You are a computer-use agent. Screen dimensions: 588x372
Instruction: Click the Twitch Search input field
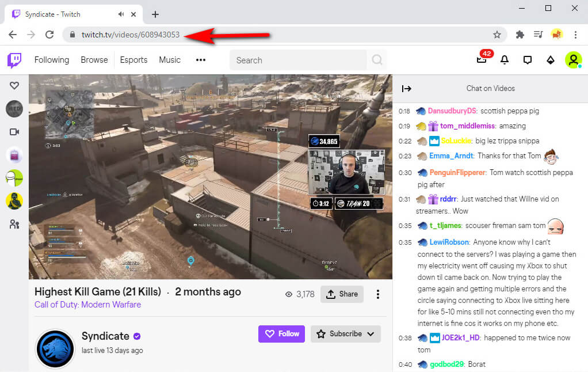point(298,60)
